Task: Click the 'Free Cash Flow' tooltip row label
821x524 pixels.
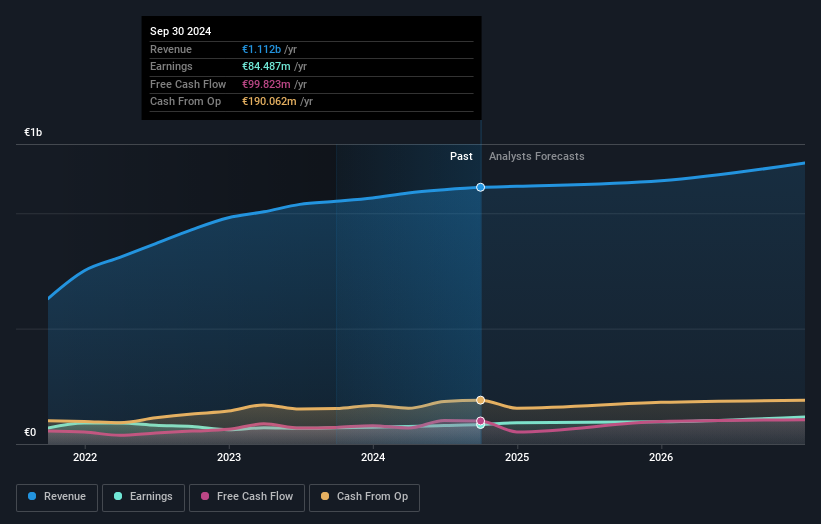Action: coord(188,84)
